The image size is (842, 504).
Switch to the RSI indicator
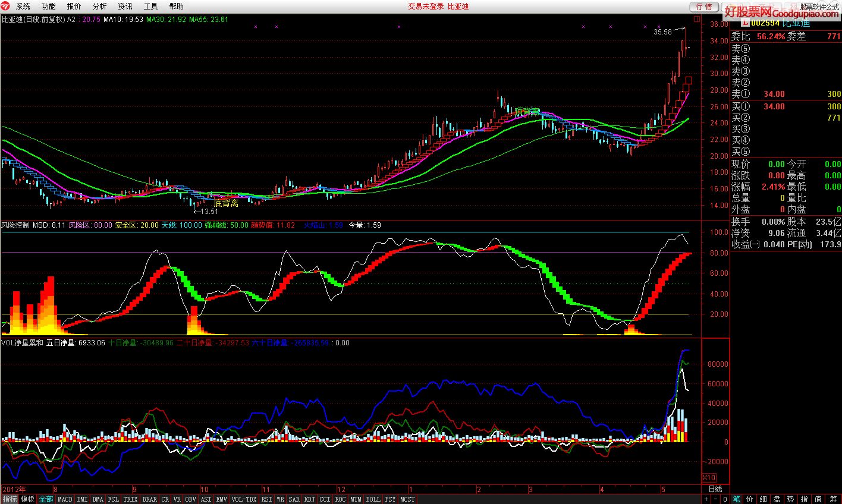coord(266,499)
